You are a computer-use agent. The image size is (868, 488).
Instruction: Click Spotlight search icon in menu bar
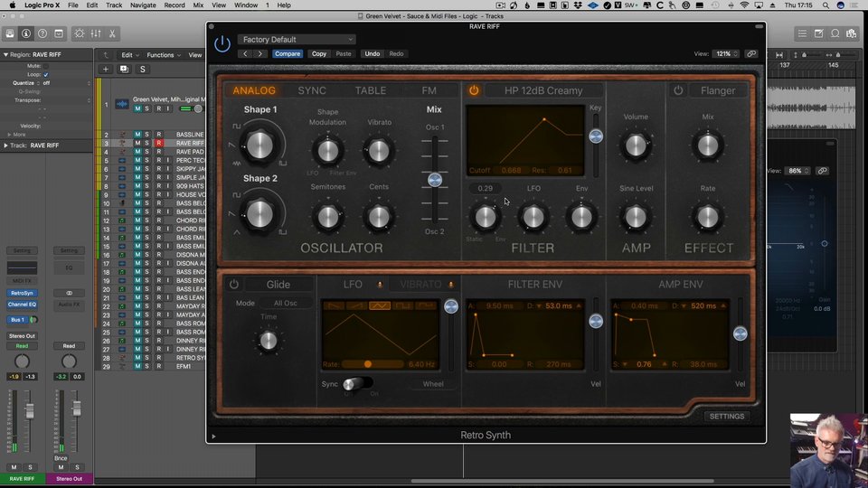pyautogui.click(x=826, y=5)
